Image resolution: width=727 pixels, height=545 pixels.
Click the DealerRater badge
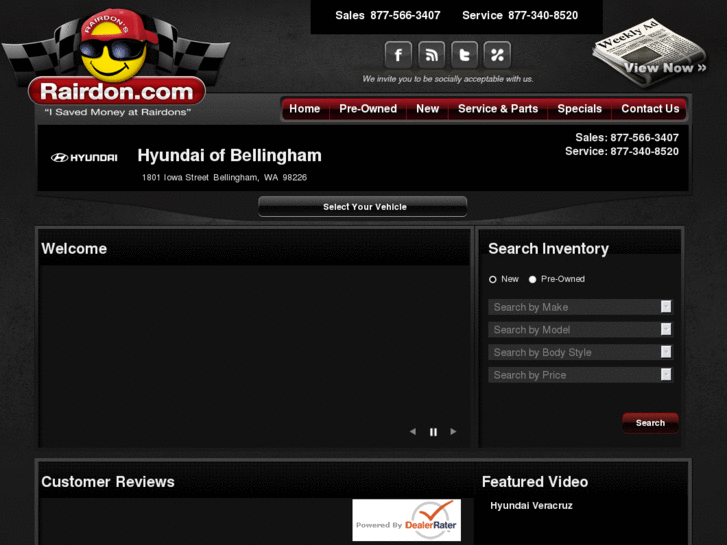pyautogui.click(x=407, y=520)
